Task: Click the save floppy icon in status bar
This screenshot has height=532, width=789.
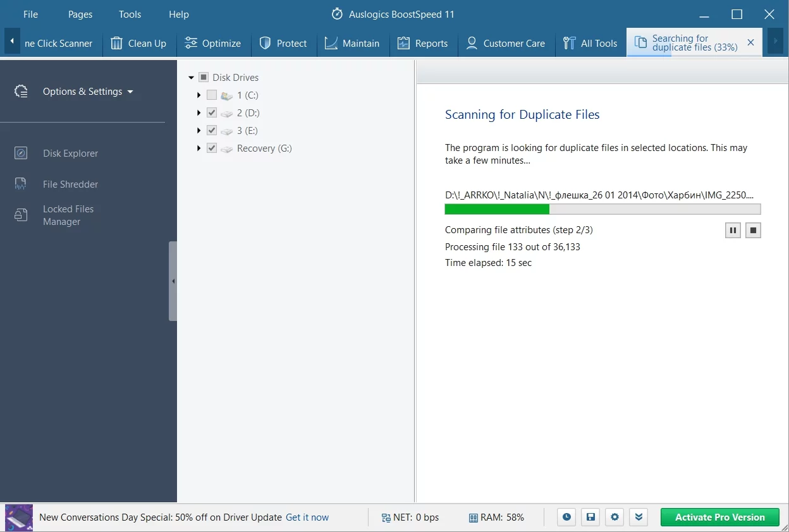Action: (x=590, y=517)
